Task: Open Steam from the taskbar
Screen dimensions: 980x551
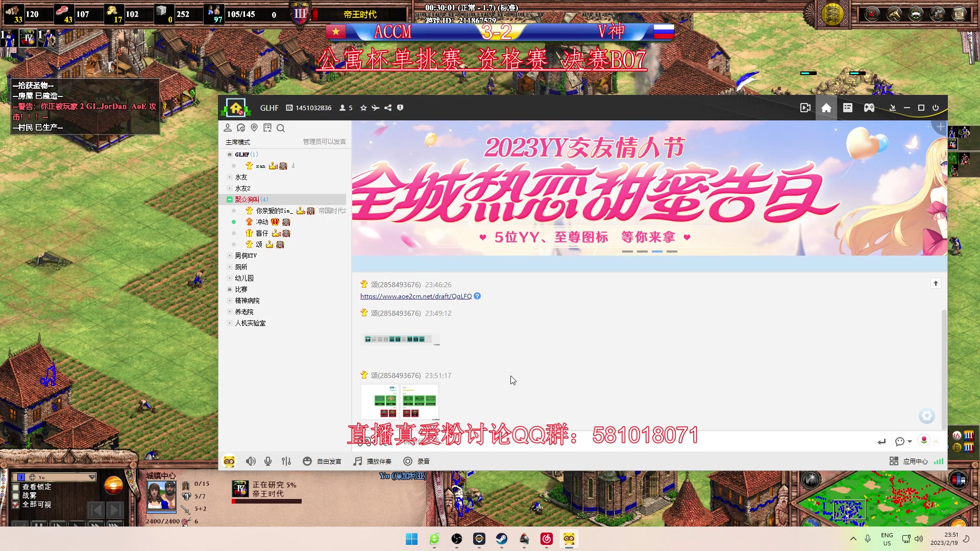Action: 502,539
